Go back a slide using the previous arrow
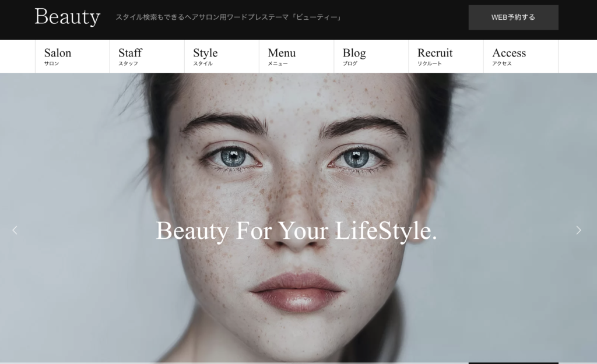The width and height of the screenshot is (597, 364). click(15, 230)
